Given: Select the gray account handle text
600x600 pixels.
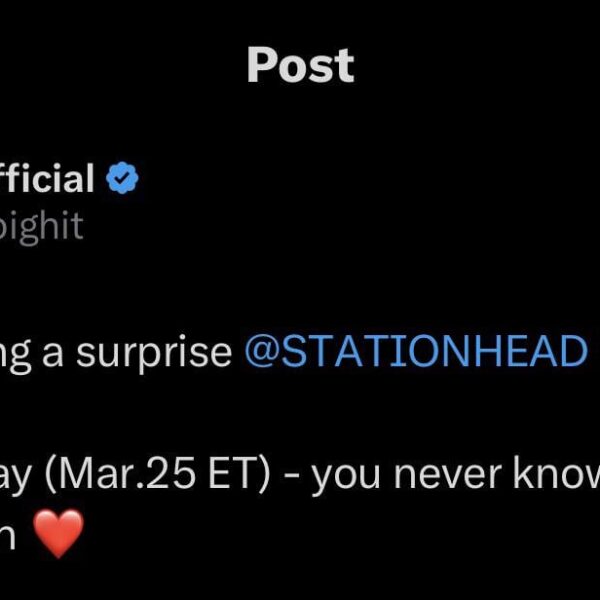Looking at the screenshot, I should coord(42,227).
